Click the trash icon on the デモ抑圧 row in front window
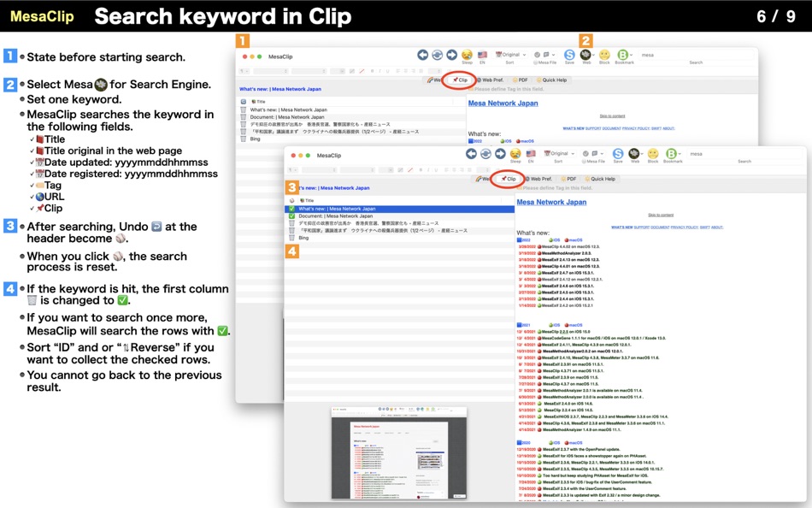The width and height of the screenshot is (812, 508). click(x=291, y=223)
